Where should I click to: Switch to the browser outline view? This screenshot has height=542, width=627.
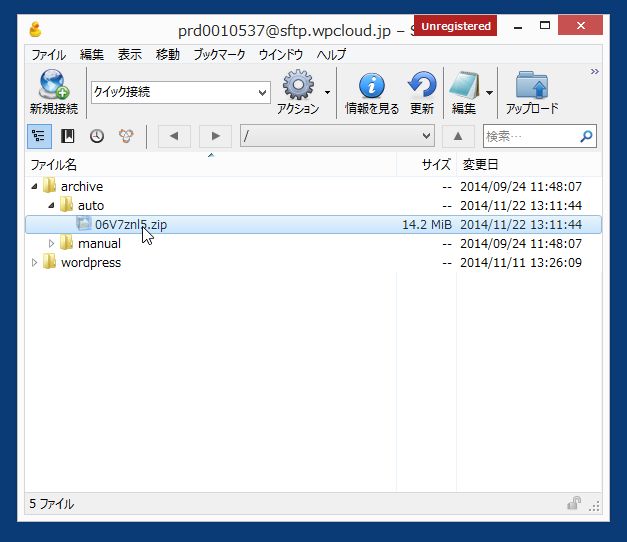(x=39, y=136)
